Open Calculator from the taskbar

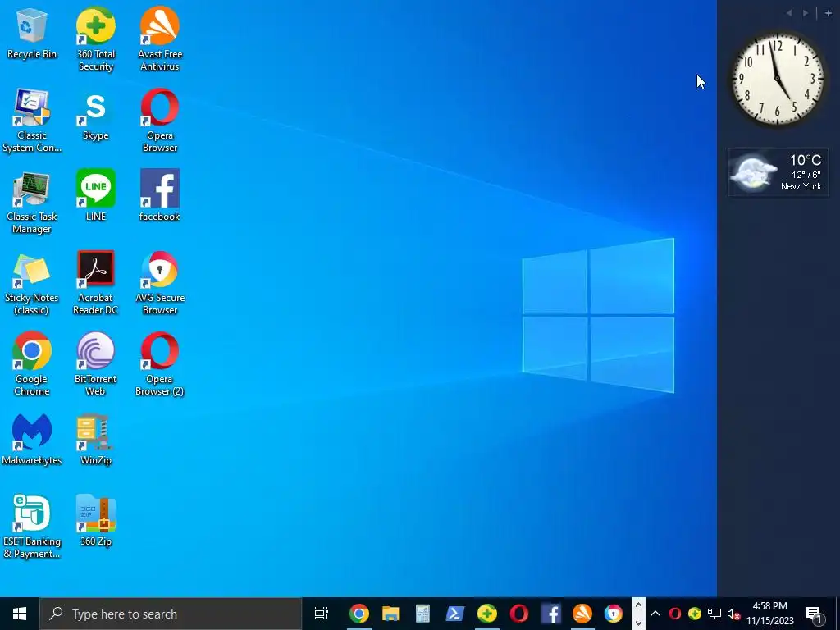422,614
